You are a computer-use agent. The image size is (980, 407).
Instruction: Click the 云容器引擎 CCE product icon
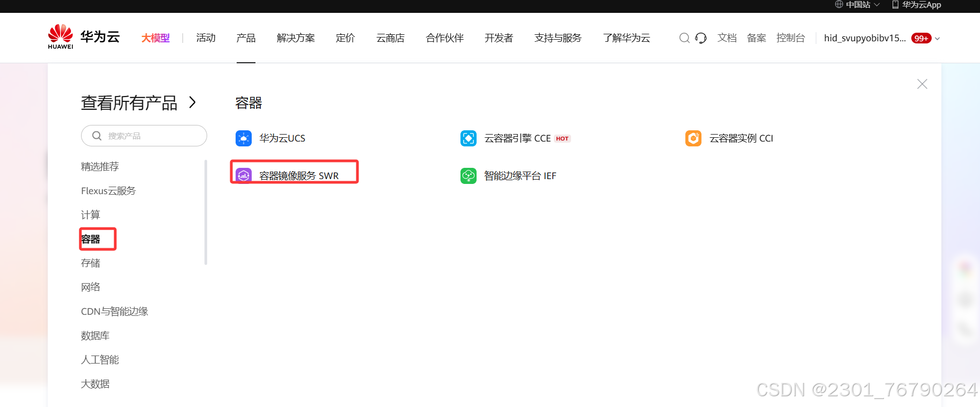pyautogui.click(x=469, y=138)
